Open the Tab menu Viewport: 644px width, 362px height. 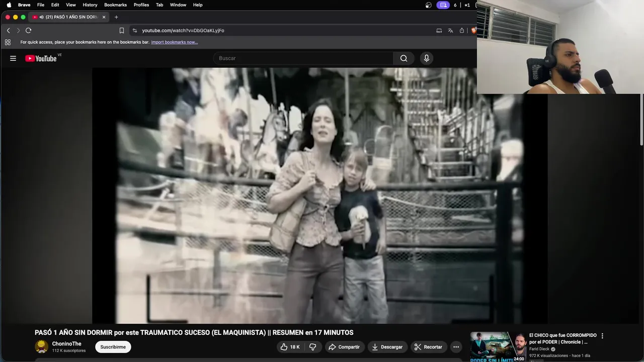pos(159,5)
